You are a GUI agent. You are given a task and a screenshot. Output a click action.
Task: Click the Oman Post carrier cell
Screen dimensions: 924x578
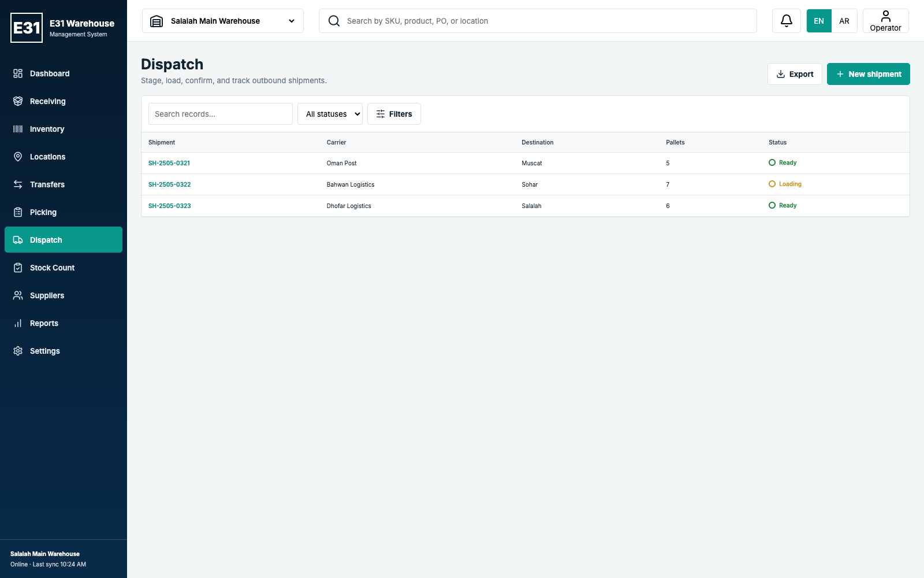pyautogui.click(x=342, y=163)
